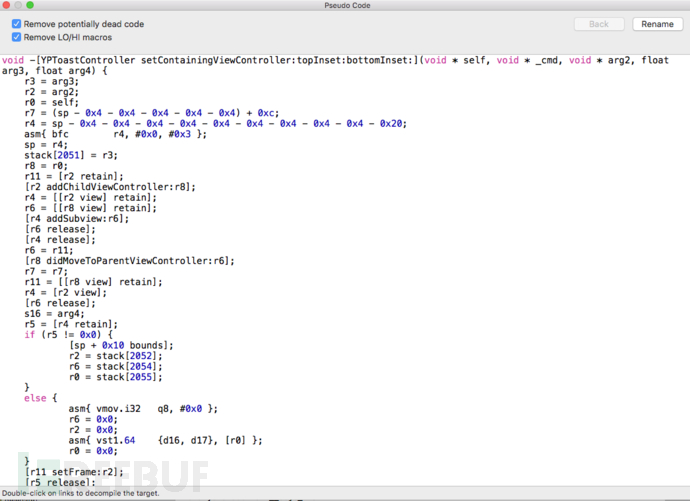Click 'r6 = stack[2054];' line
The height and width of the screenshot is (501, 690).
click(x=115, y=366)
